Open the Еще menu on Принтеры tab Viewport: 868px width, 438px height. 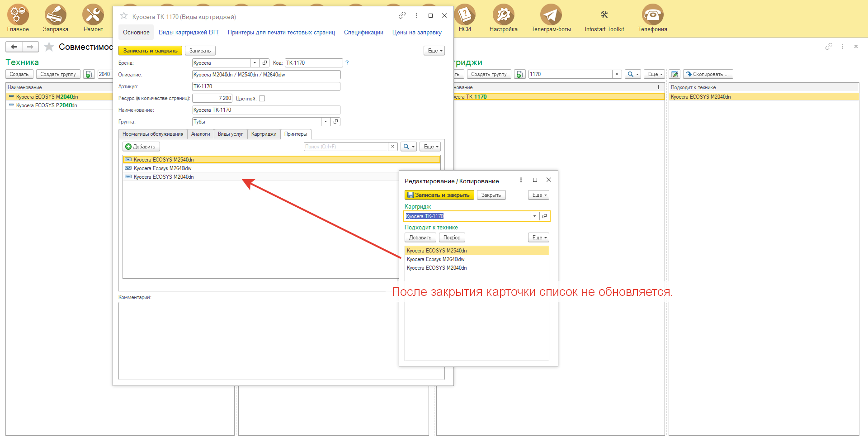(430, 147)
